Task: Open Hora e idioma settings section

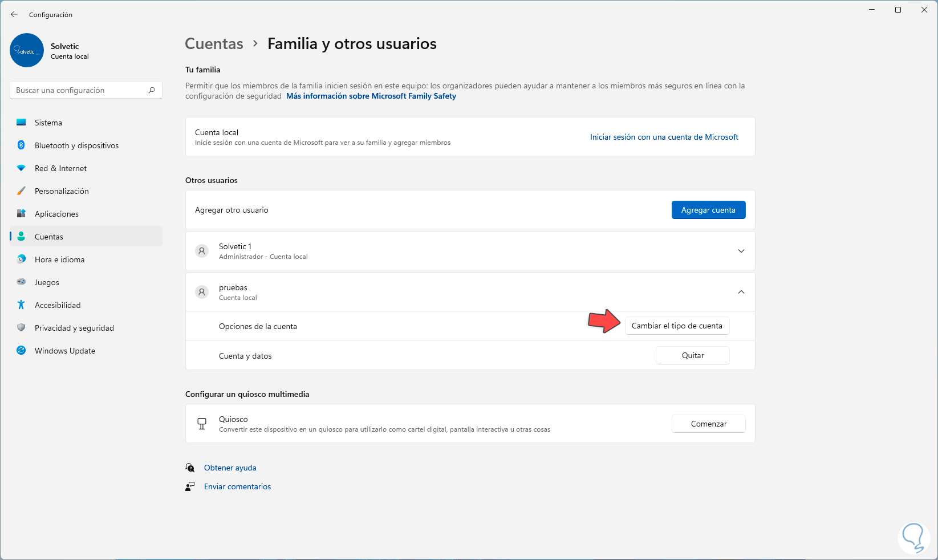Action: [x=59, y=259]
